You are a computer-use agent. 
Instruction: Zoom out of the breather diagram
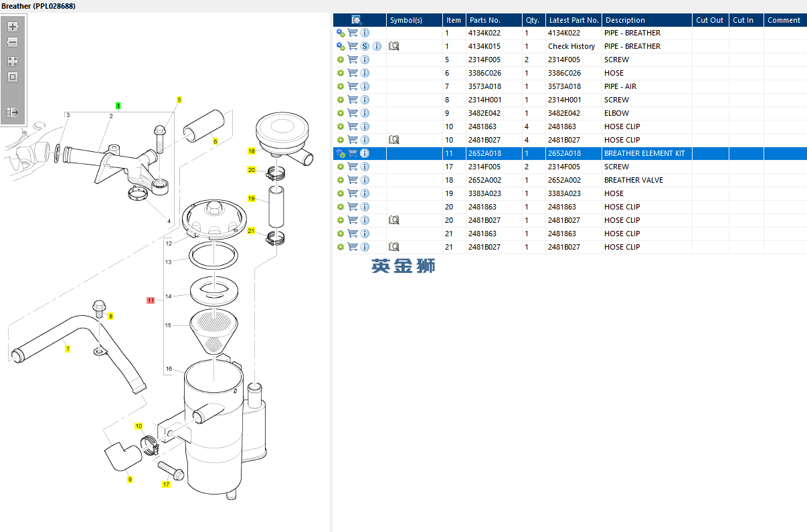13,42
